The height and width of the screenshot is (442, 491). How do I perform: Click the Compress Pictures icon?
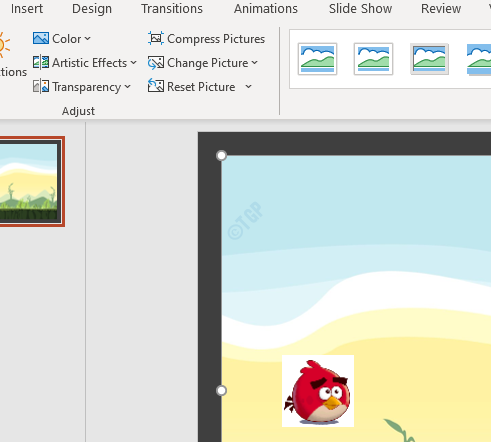click(156, 38)
